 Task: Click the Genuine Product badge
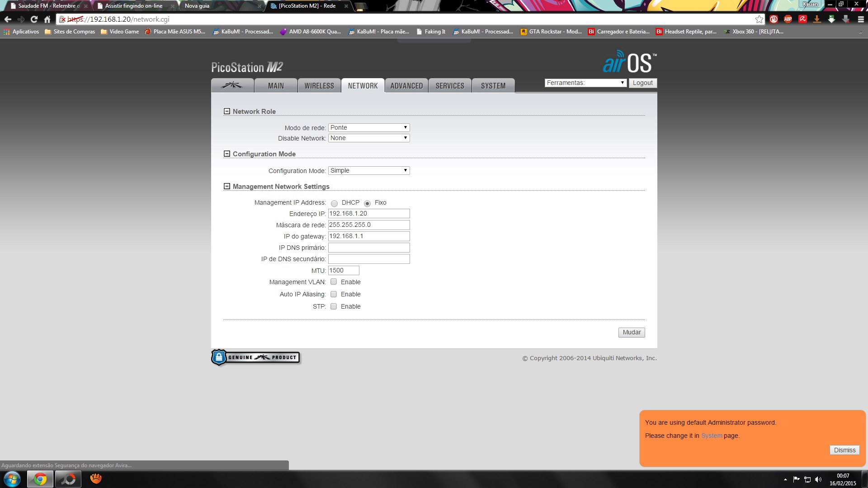coord(255,357)
